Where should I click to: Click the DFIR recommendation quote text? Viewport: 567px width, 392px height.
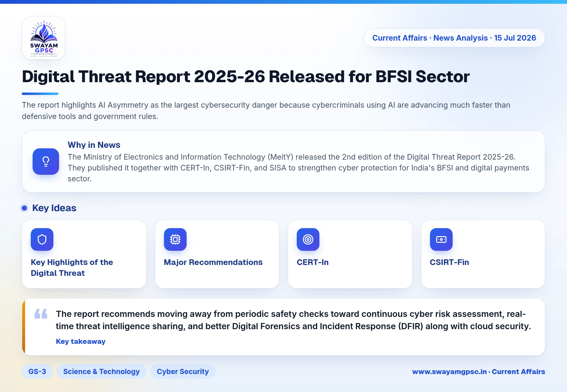293,320
